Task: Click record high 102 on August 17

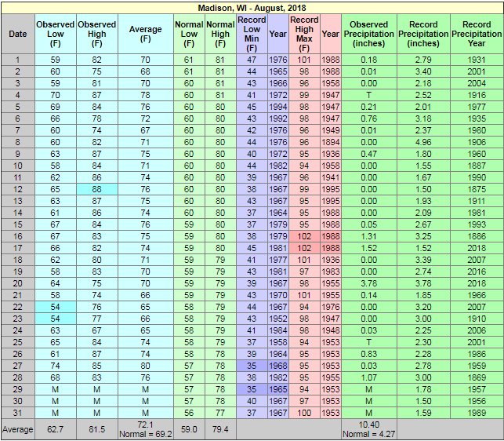Action: (x=304, y=248)
